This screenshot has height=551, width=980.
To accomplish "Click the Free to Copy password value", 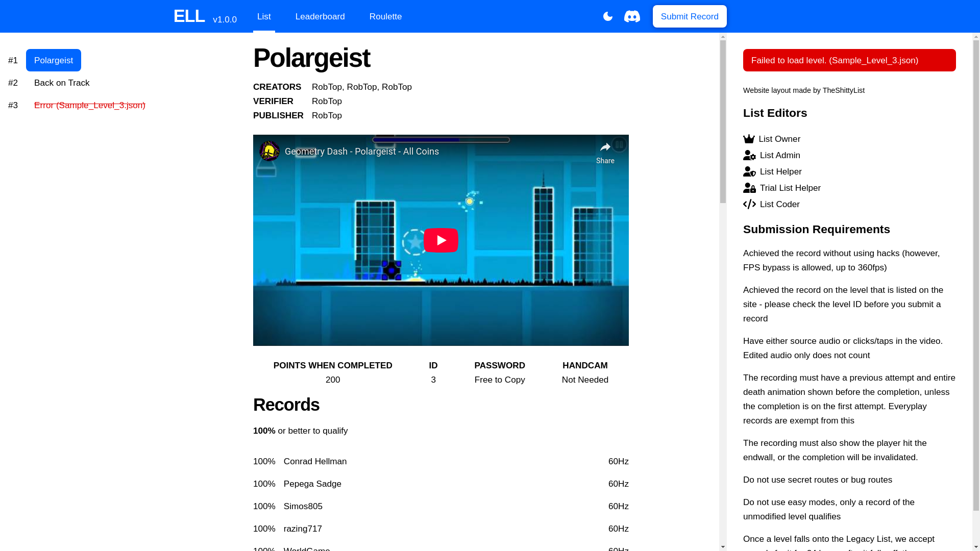I will click(500, 380).
